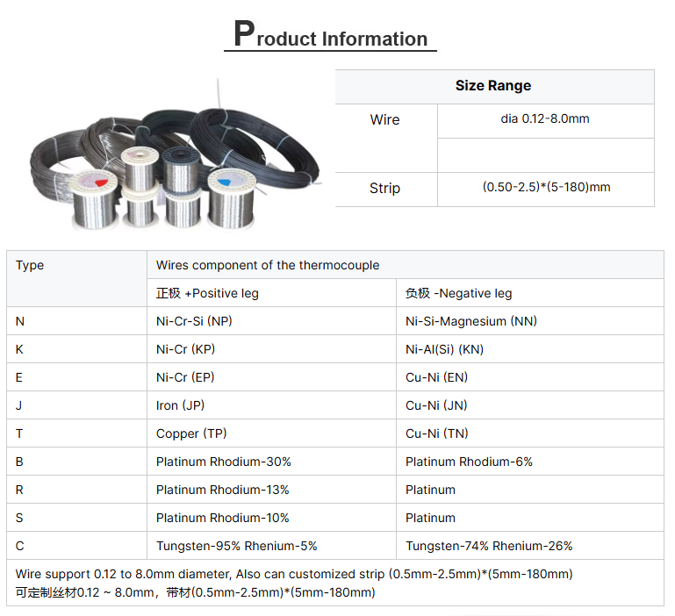
Task: Click the Iron (JP) cell
Action: click(180, 405)
